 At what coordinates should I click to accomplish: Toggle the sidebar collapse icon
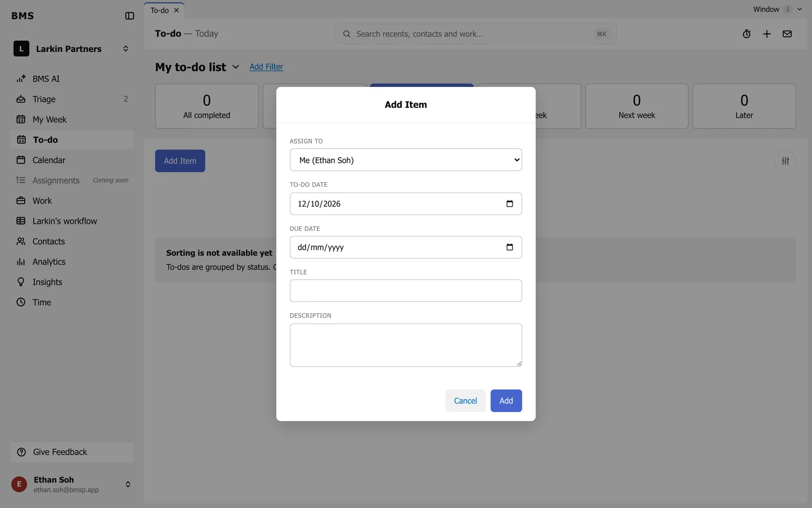(130, 16)
